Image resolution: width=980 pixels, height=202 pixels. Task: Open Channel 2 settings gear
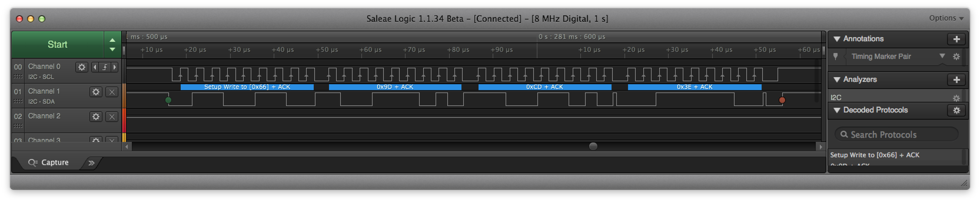pyautogui.click(x=96, y=117)
